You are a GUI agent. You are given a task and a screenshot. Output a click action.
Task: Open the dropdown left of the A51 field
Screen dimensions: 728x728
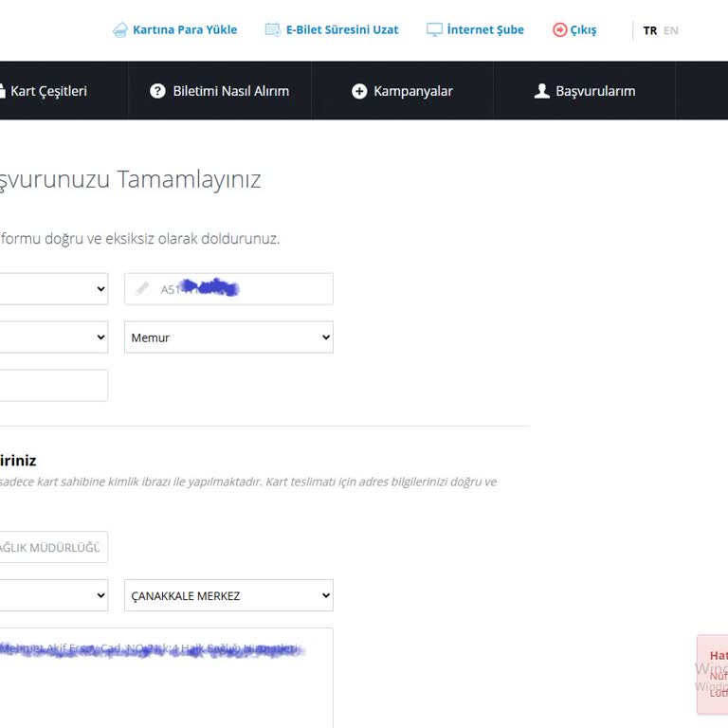click(52, 289)
